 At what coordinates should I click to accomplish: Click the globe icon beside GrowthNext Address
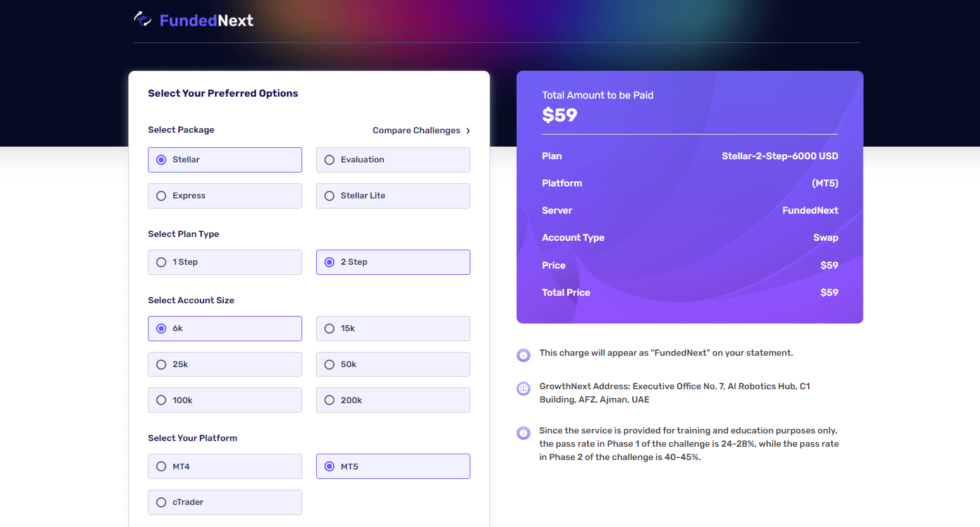point(524,389)
